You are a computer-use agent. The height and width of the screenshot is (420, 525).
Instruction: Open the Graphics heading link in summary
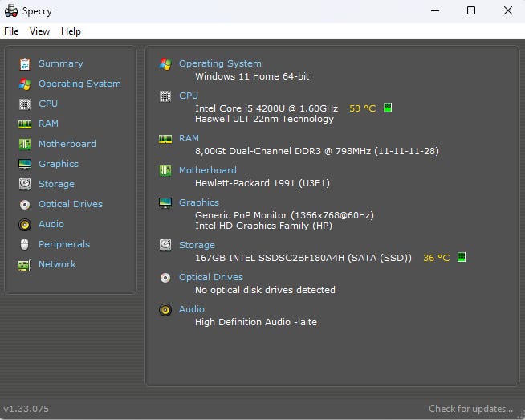[x=199, y=202]
